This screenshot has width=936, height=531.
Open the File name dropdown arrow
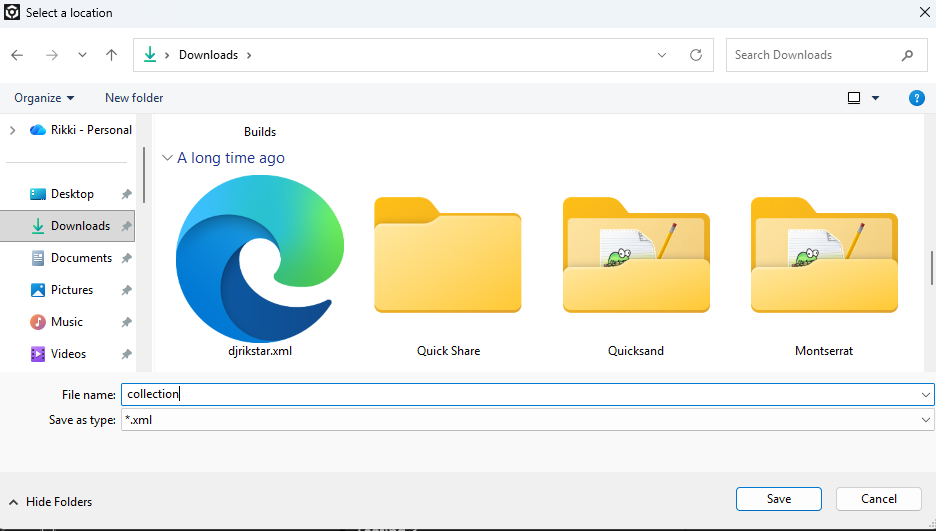coord(925,394)
